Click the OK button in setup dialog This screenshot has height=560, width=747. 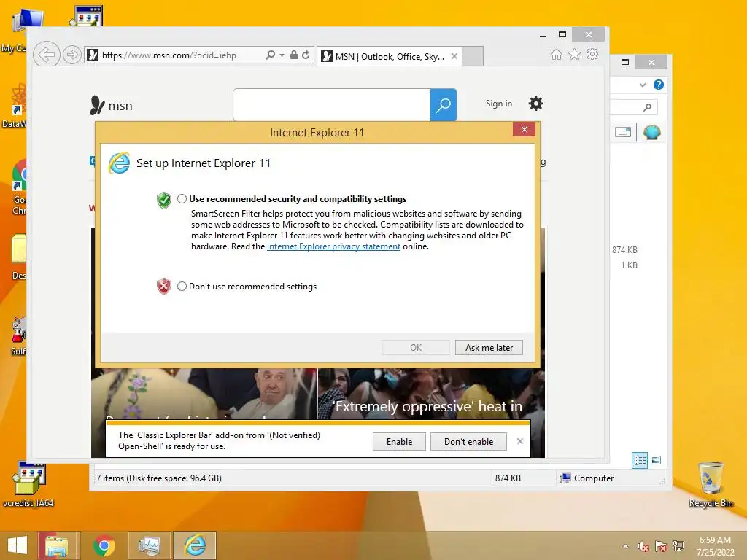(x=415, y=348)
